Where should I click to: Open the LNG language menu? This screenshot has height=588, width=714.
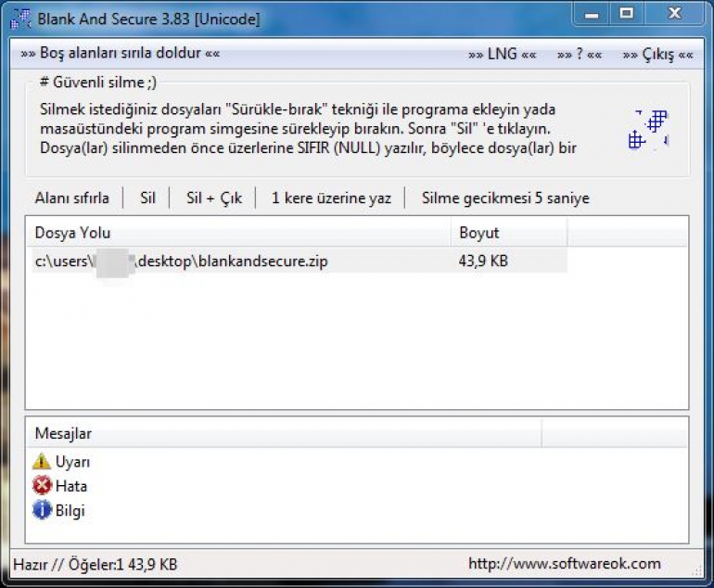pos(503,54)
